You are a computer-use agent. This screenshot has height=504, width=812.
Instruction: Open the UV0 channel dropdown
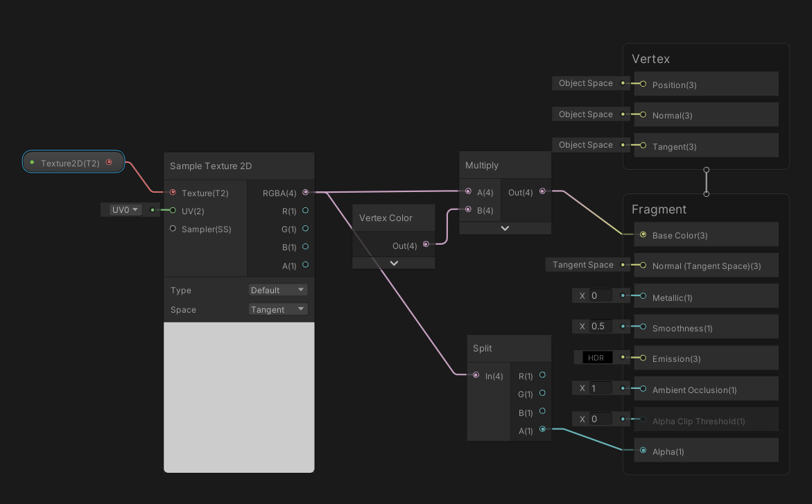coord(126,210)
